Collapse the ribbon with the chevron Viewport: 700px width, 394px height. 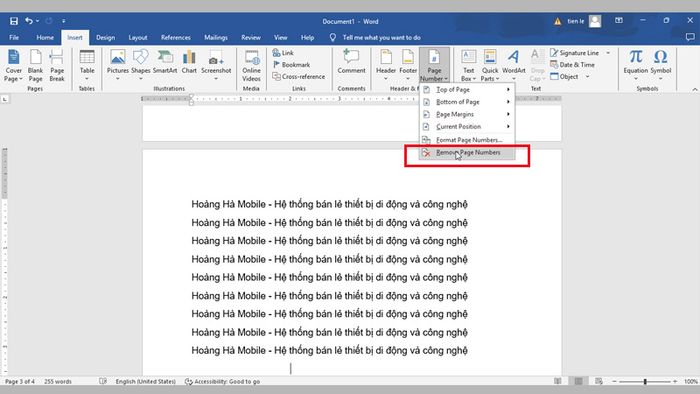coord(695,90)
